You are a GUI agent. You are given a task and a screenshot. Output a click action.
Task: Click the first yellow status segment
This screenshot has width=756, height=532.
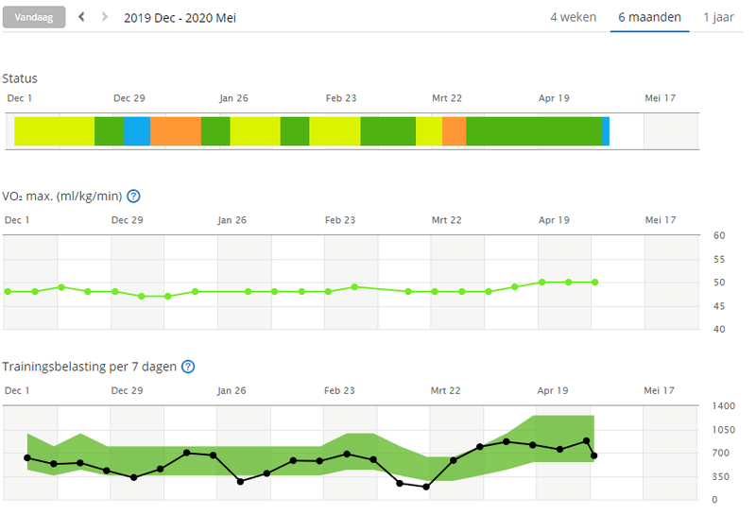coord(54,131)
